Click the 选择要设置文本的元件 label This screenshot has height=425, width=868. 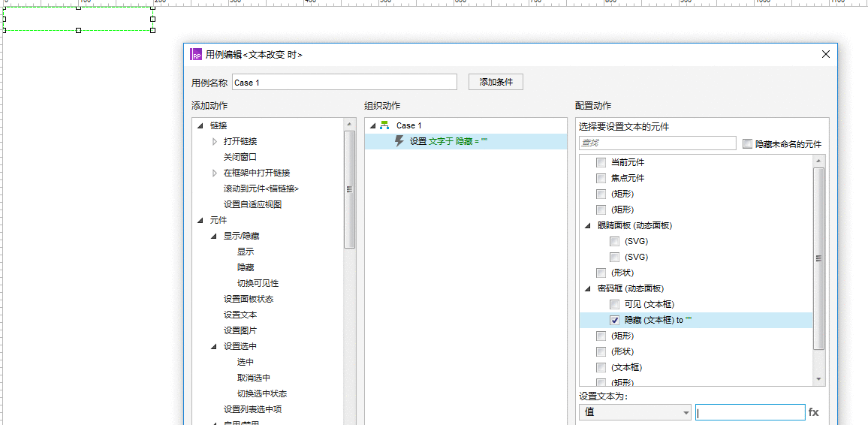(x=624, y=127)
